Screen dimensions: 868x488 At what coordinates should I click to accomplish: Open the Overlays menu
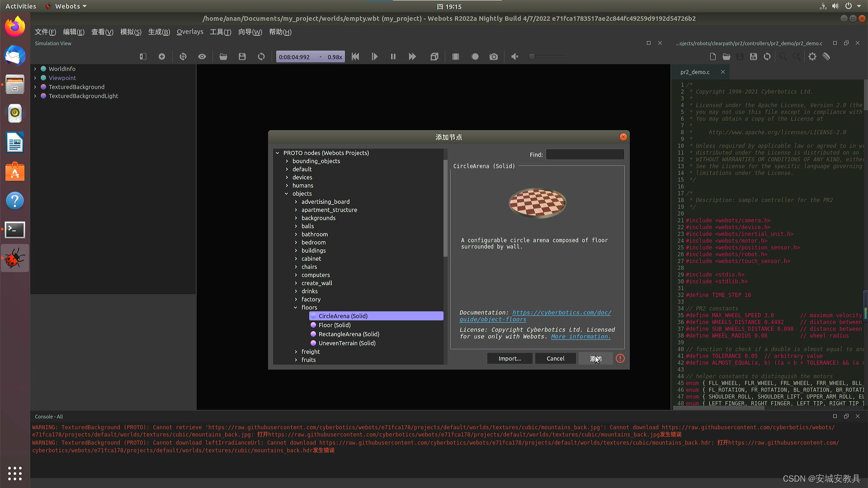tap(190, 32)
